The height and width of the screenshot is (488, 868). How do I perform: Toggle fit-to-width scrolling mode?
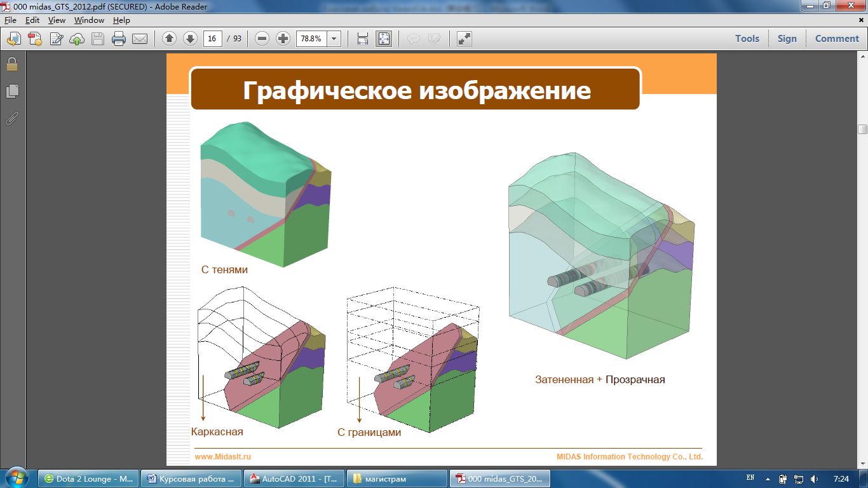click(363, 39)
